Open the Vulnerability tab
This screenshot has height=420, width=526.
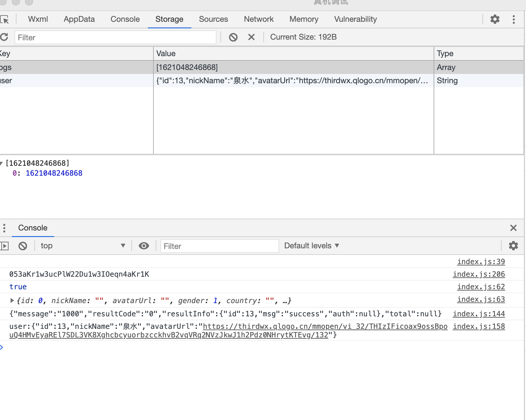355,19
